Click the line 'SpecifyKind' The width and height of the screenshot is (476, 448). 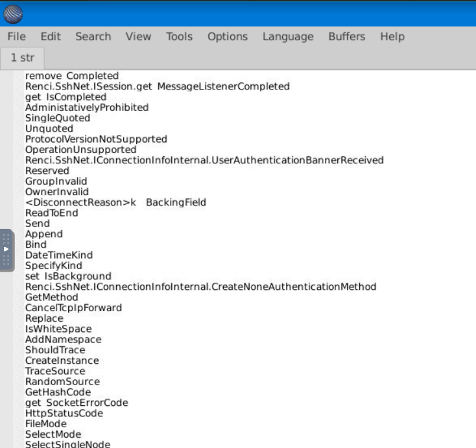[54, 266]
